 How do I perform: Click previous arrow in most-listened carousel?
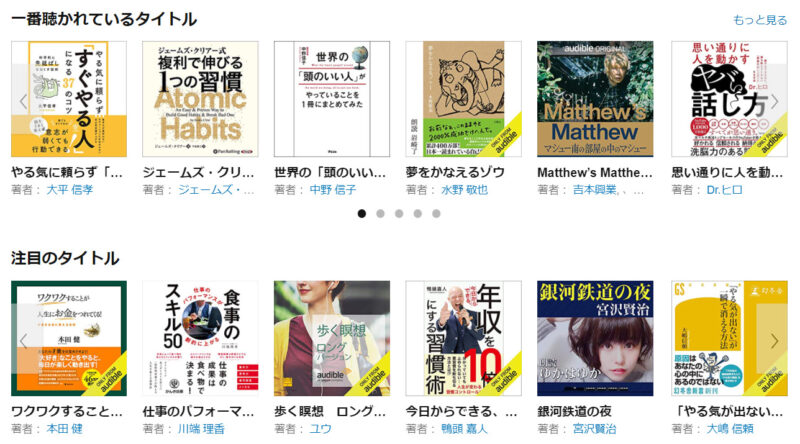[x=23, y=101]
